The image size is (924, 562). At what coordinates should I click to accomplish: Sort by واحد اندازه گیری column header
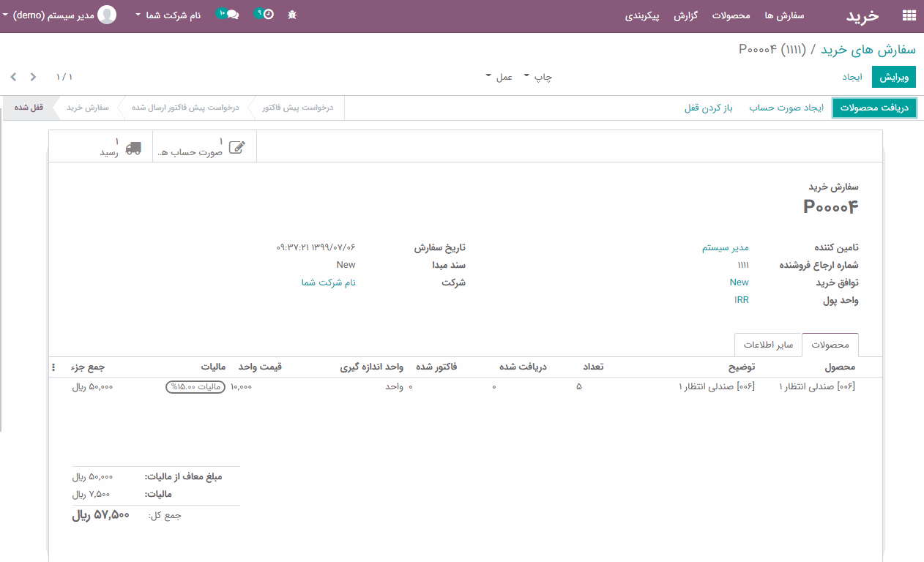[x=372, y=367]
